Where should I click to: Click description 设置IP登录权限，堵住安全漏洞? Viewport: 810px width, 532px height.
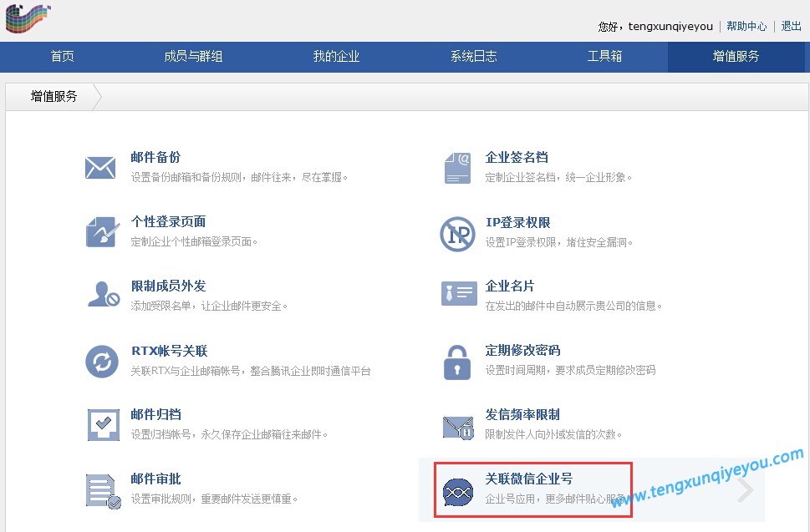point(559,242)
